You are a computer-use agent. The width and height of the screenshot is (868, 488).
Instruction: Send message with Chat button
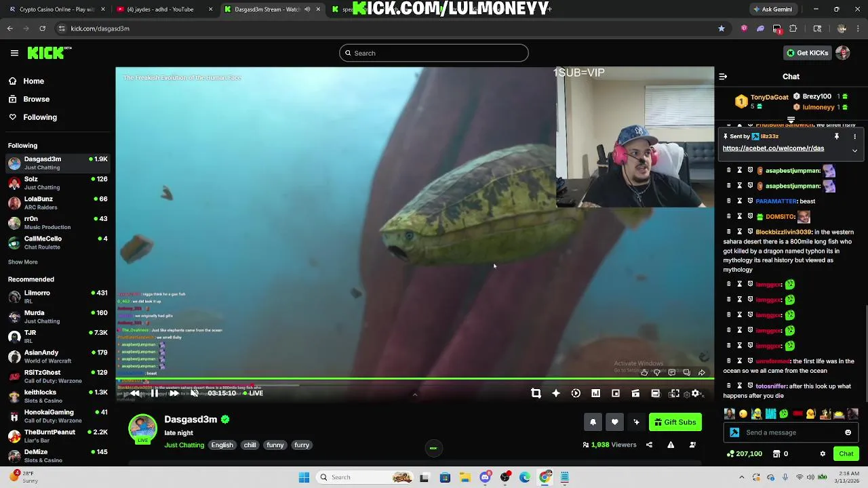coord(846,453)
